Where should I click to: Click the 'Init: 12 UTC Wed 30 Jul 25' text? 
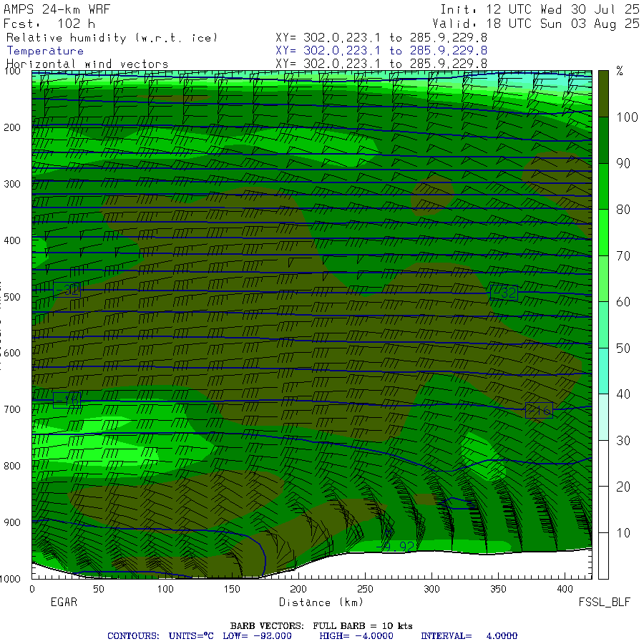(x=540, y=9)
